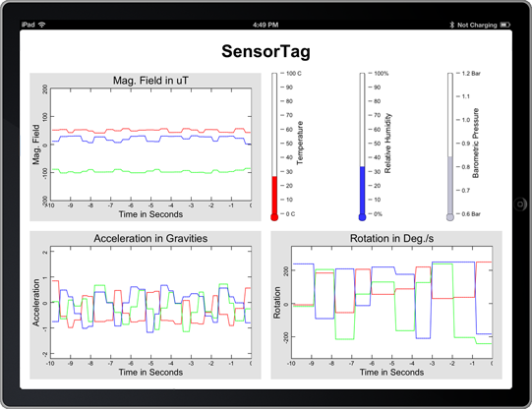The height and width of the screenshot is (409, 532).
Task: Tap the iPad home button
Action: point(520,204)
